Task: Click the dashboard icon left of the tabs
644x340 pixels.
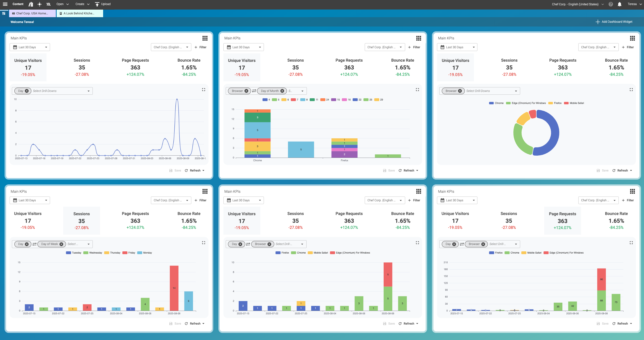Action: (x=4, y=13)
